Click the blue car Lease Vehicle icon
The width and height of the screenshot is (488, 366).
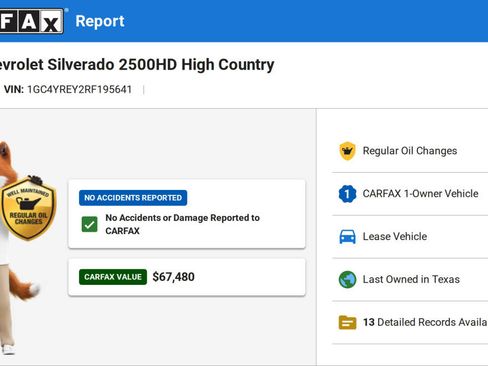point(347,237)
